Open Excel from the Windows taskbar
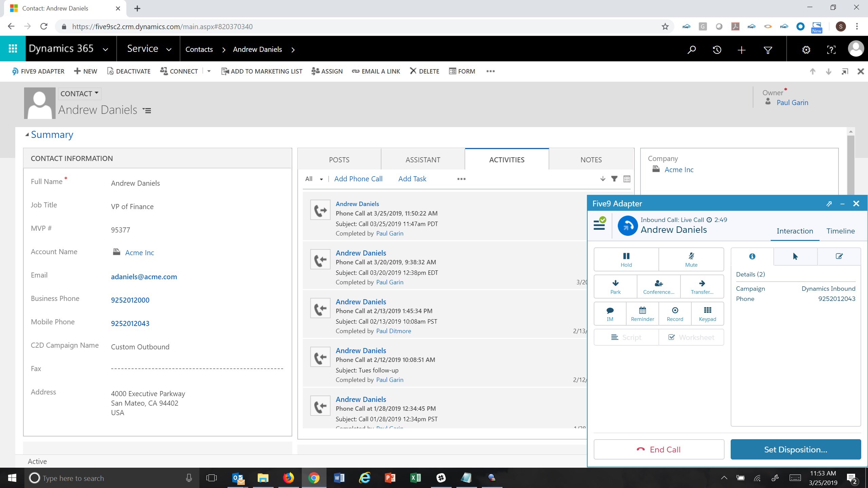868x488 pixels. point(415,478)
